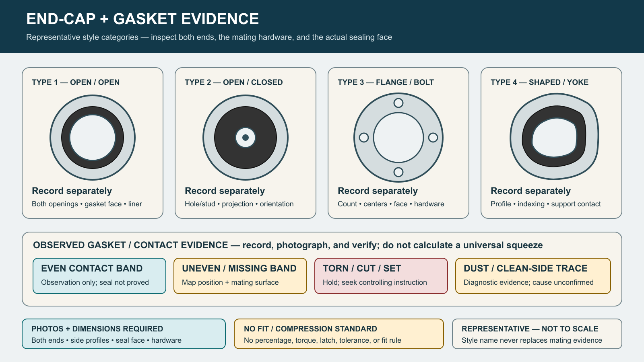The height and width of the screenshot is (362, 644).
Task: Click 'Diagnostic evidence; cause unconfirmed' text
Action: click(x=528, y=282)
